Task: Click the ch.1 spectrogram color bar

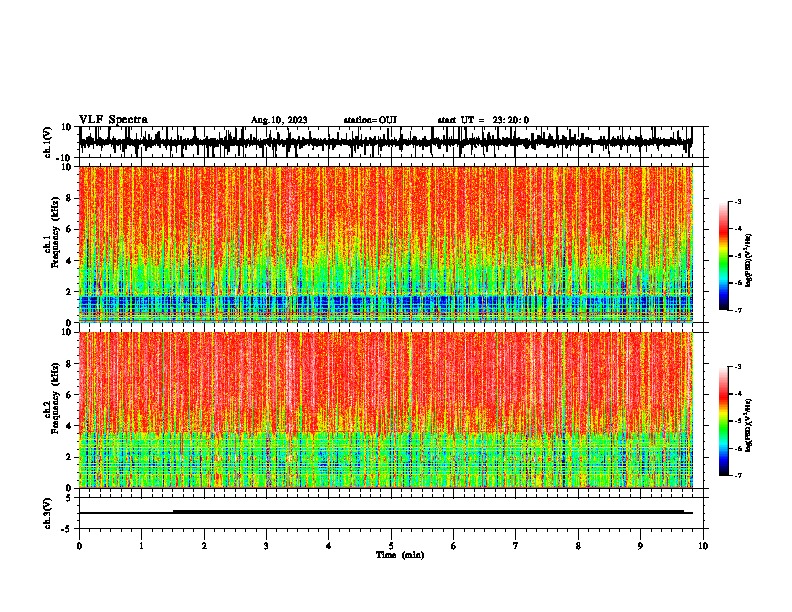Action: (x=723, y=256)
